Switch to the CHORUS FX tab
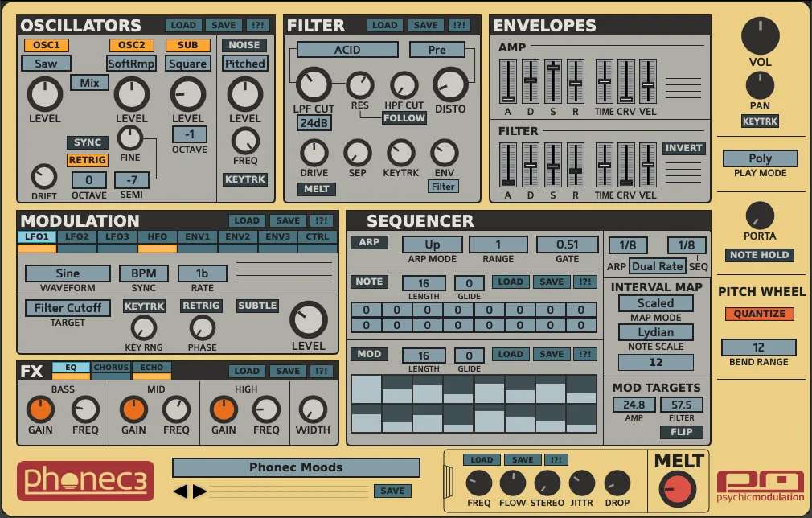Screen dimensions: 812x518 (111, 368)
